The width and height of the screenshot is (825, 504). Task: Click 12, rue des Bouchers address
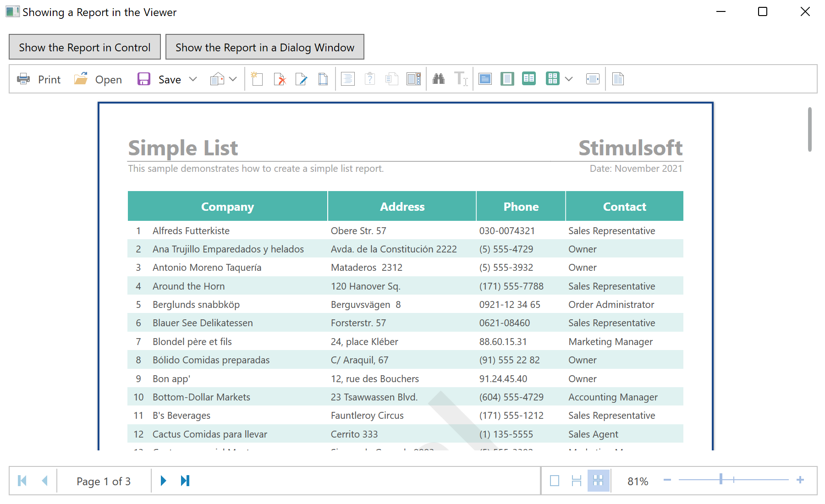375,379
